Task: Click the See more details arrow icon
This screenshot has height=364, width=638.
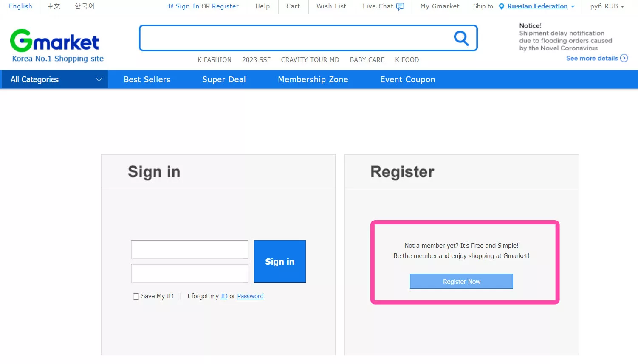Action: coord(624,58)
